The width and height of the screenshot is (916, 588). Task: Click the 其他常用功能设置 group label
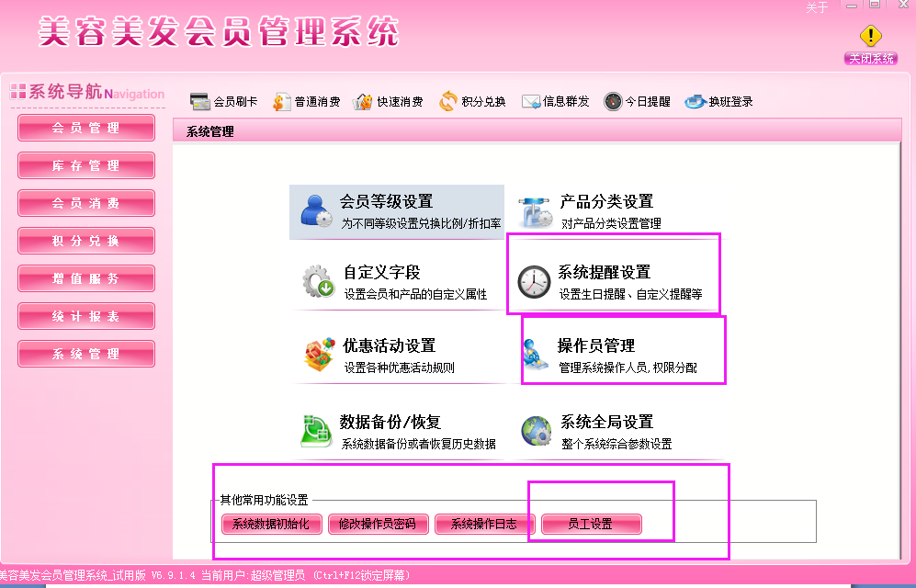(x=264, y=501)
